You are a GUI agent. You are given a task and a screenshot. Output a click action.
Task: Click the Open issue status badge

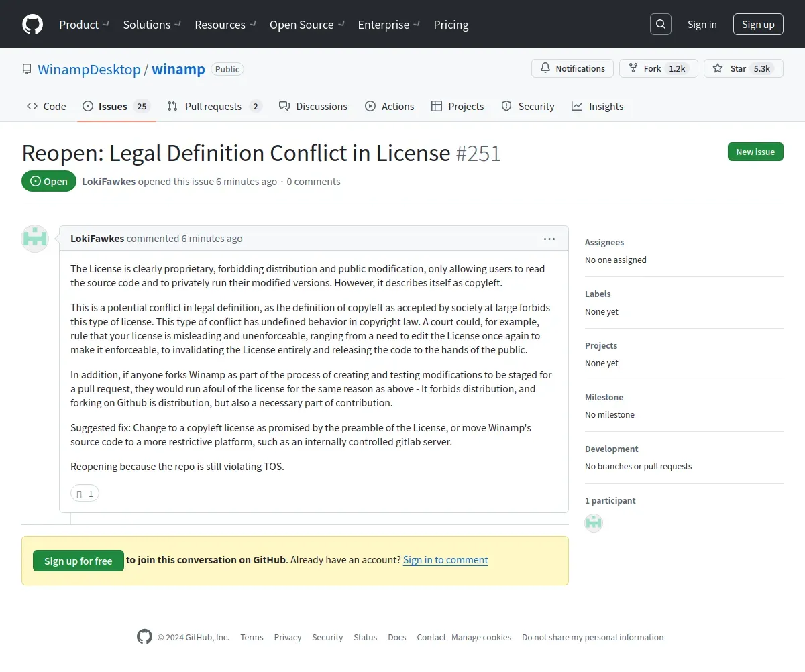click(49, 182)
